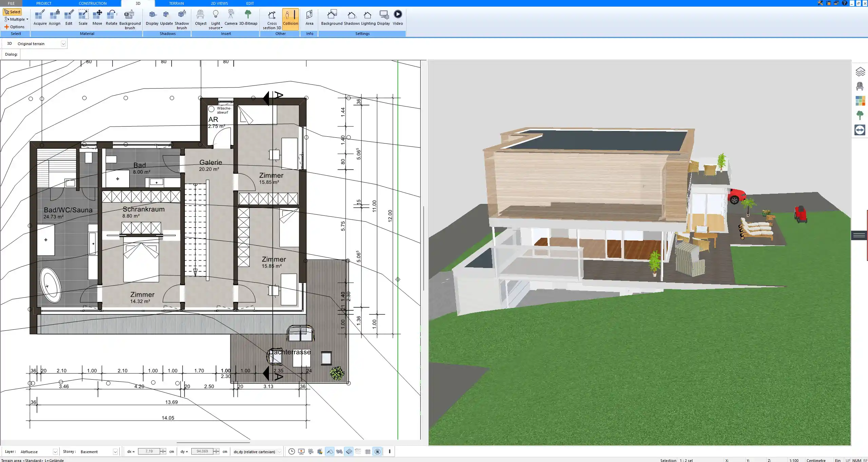
Task: Open the furniture catalog icon on the right sidebar
Action: pyautogui.click(x=861, y=86)
